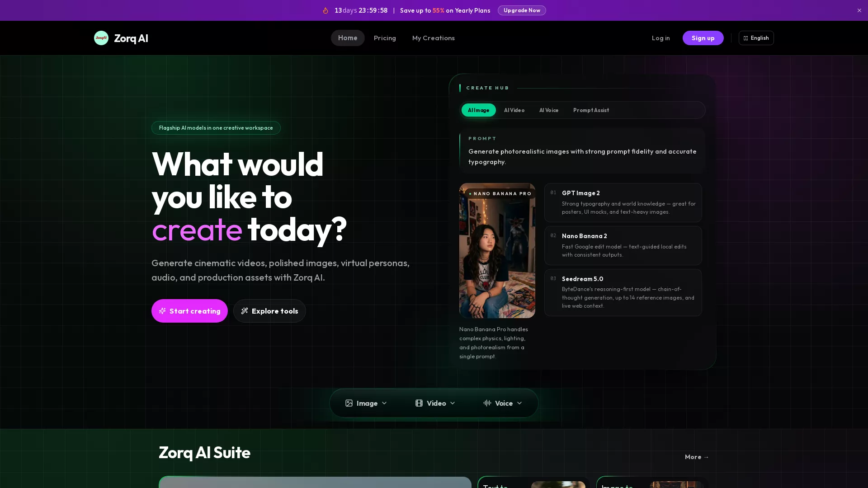
Task: Select the GPT Image 2 model card
Action: 623,202
